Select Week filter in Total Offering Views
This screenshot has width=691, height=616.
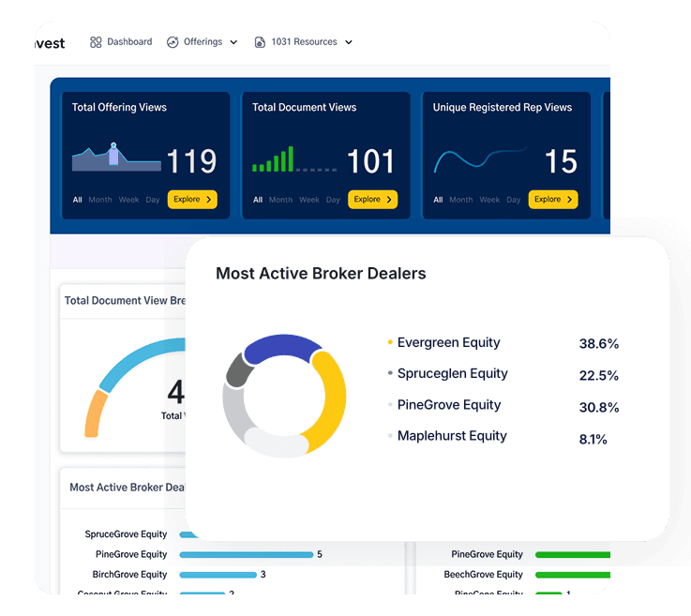click(x=128, y=200)
